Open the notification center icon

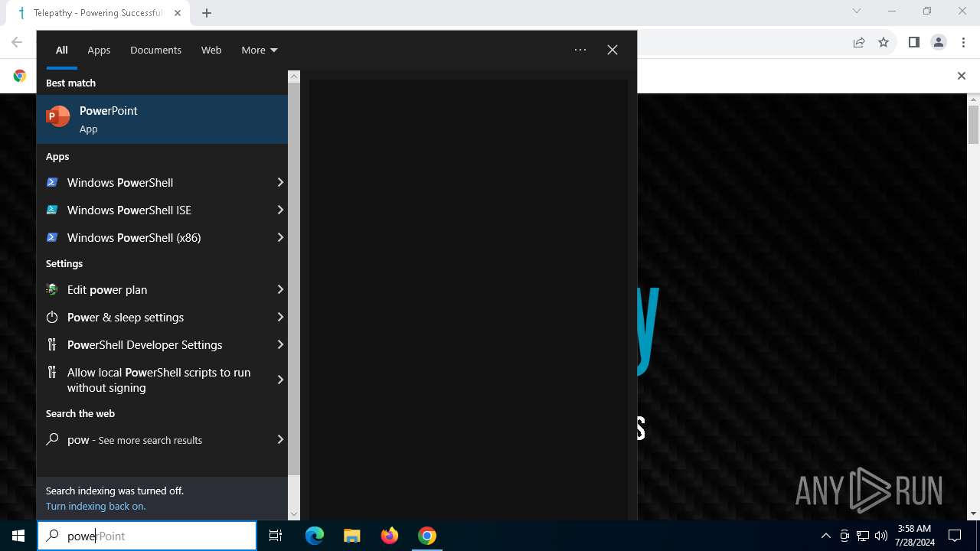pyautogui.click(x=955, y=536)
